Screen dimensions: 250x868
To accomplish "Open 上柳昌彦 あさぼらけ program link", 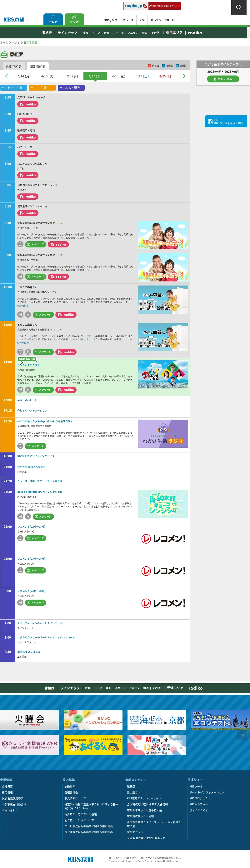I will (29, 652).
